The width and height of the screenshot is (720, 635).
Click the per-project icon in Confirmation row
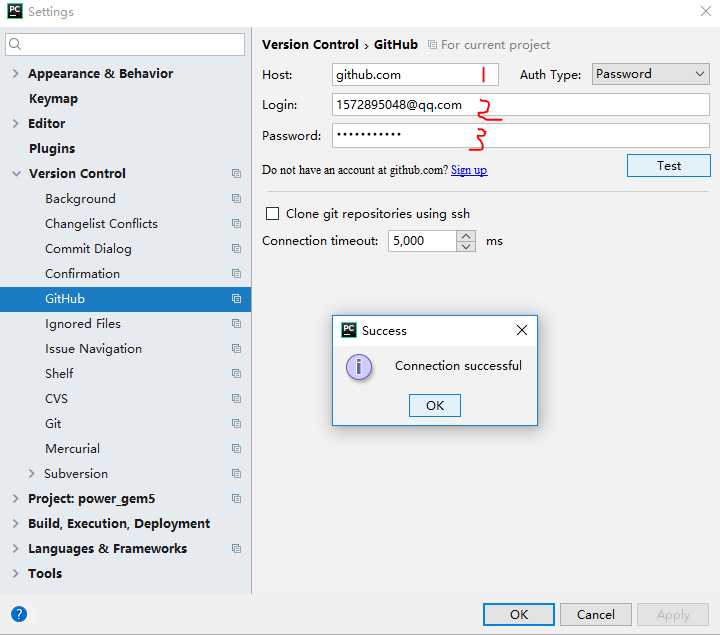(x=236, y=274)
